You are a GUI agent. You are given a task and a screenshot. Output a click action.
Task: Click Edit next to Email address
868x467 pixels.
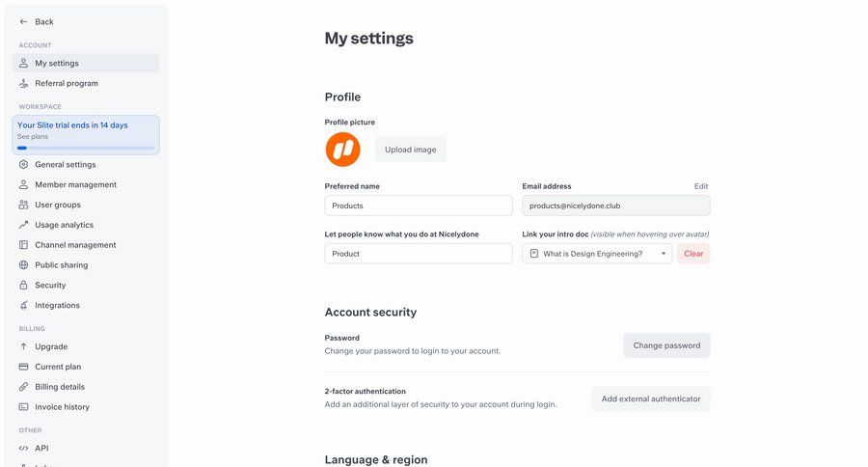tap(701, 186)
